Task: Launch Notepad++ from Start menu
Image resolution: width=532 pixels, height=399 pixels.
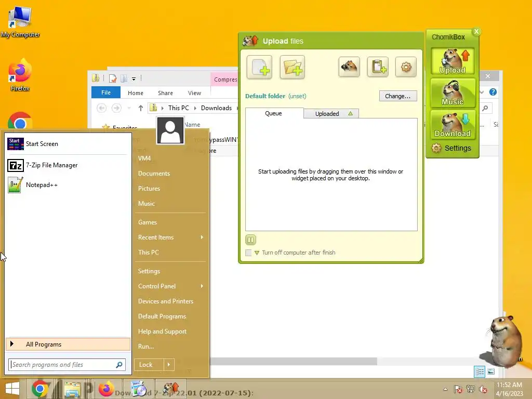Action: [x=68, y=185]
